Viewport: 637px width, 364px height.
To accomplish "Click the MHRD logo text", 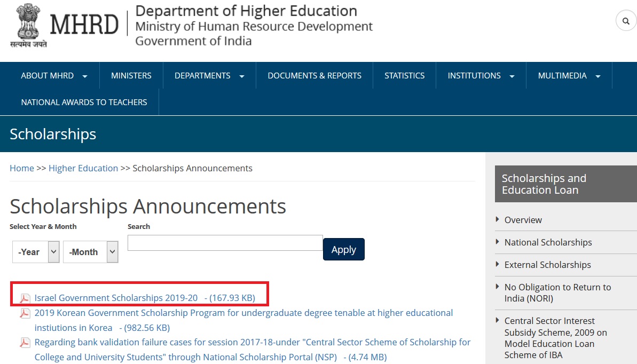I will pyautogui.click(x=84, y=25).
